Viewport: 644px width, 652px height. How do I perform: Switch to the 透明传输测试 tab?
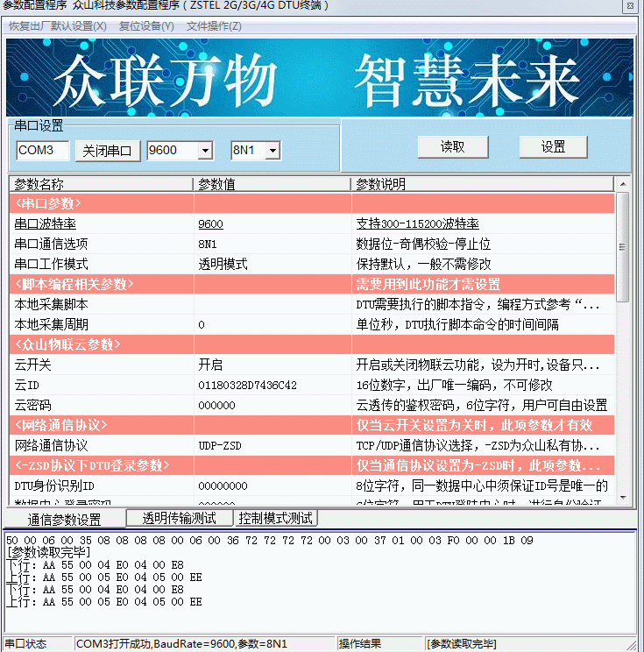[180, 518]
